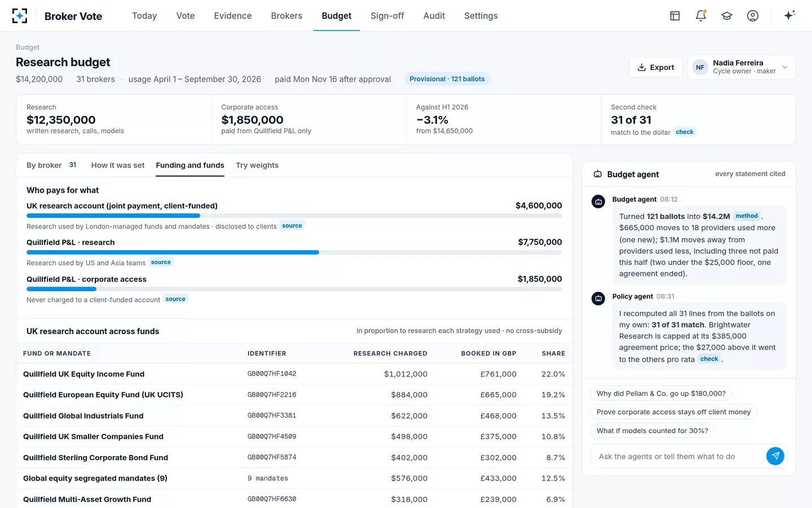The height and width of the screenshot is (508, 812).
Task: Click the Budget agent panel header icon
Action: click(x=598, y=174)
